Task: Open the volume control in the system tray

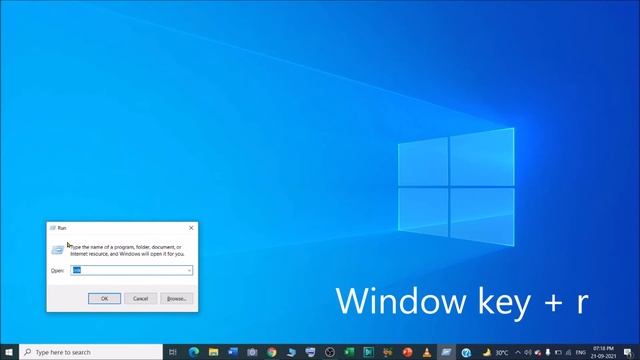Action: 528,352
